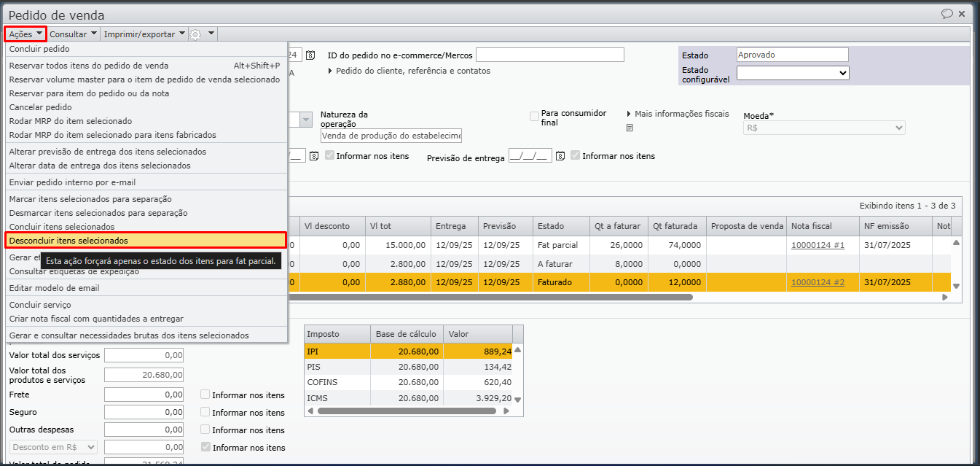Image resolution: width=980 pixels, height=466 pixels.
Task: Select Desconcluir itens selecionados menu entry
Action: click(x=68, y=240)
